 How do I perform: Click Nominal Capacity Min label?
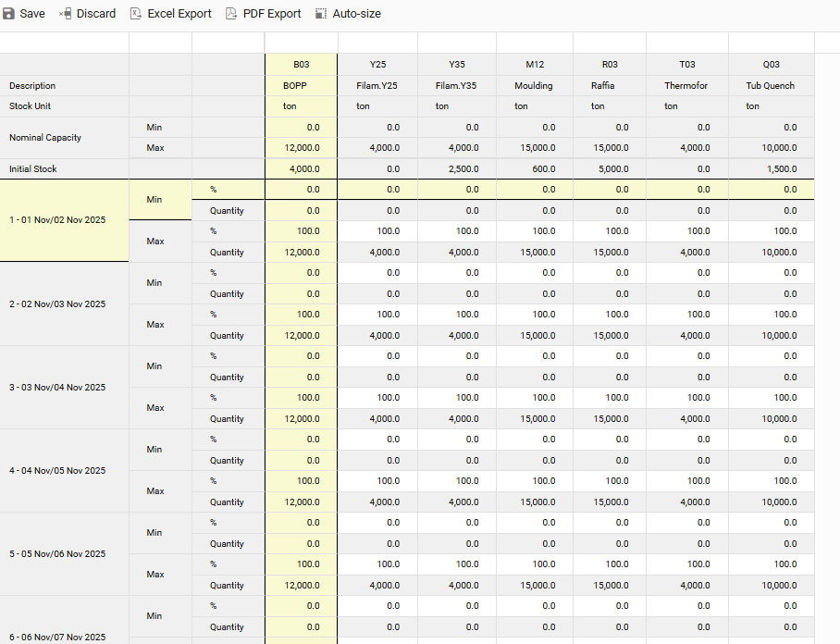pyautogui.click(x=160, y=128)
